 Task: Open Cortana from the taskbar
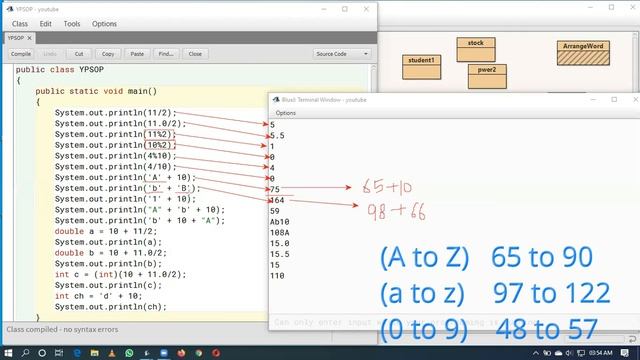click(x=42, y=353)
